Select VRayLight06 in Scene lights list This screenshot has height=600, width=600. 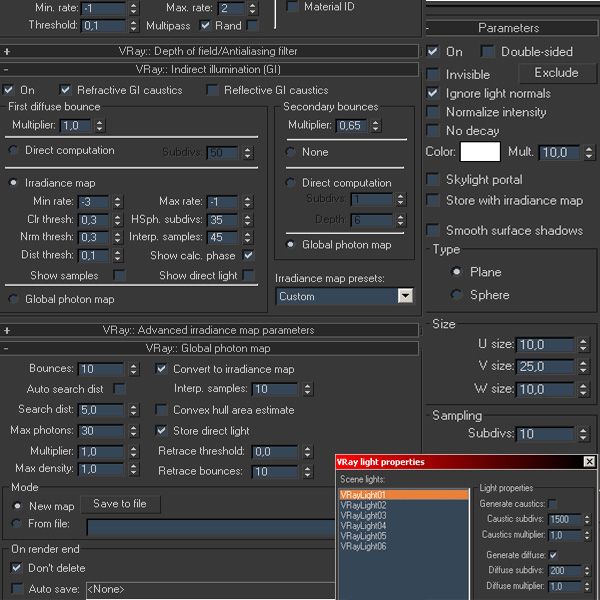click(403, 546)
